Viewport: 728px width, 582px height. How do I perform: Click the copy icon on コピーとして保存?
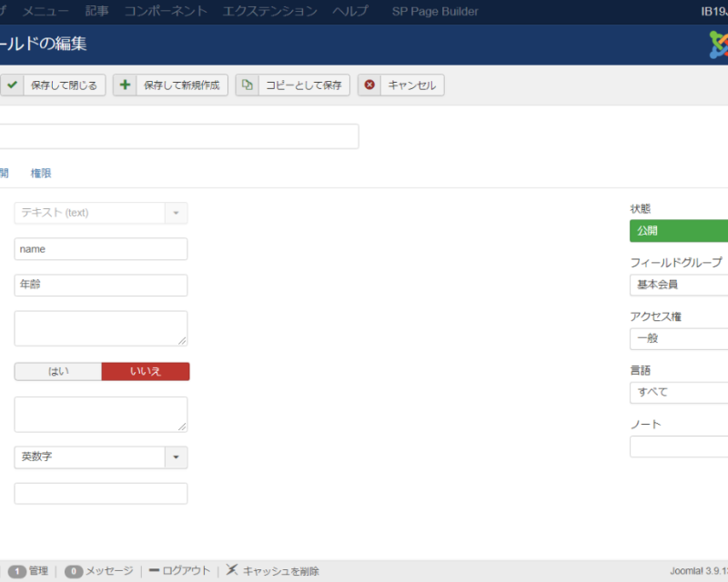(x=248, y=85)
